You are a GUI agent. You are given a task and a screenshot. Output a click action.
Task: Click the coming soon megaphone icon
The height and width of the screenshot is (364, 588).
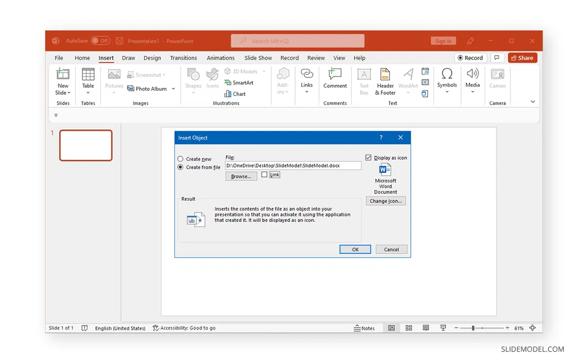click(x=471, y=41)
